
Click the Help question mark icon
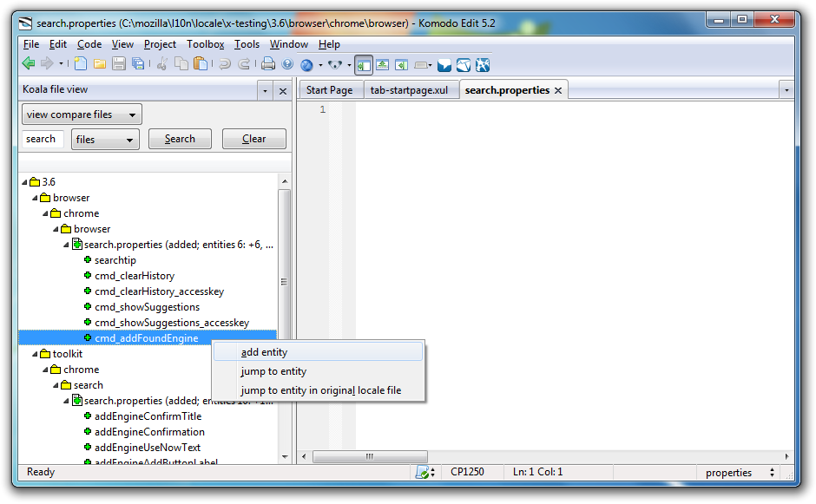287,64
